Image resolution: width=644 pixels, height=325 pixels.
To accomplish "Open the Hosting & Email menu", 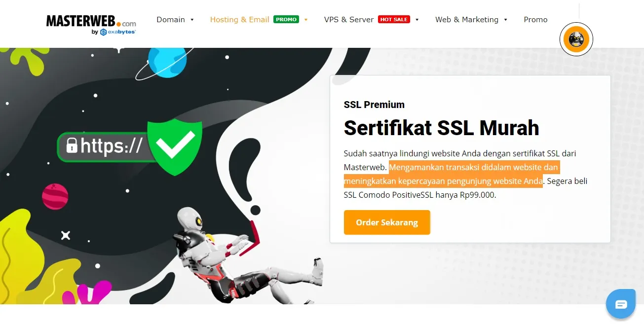I will pyautogui.click(x=240, y=20).
